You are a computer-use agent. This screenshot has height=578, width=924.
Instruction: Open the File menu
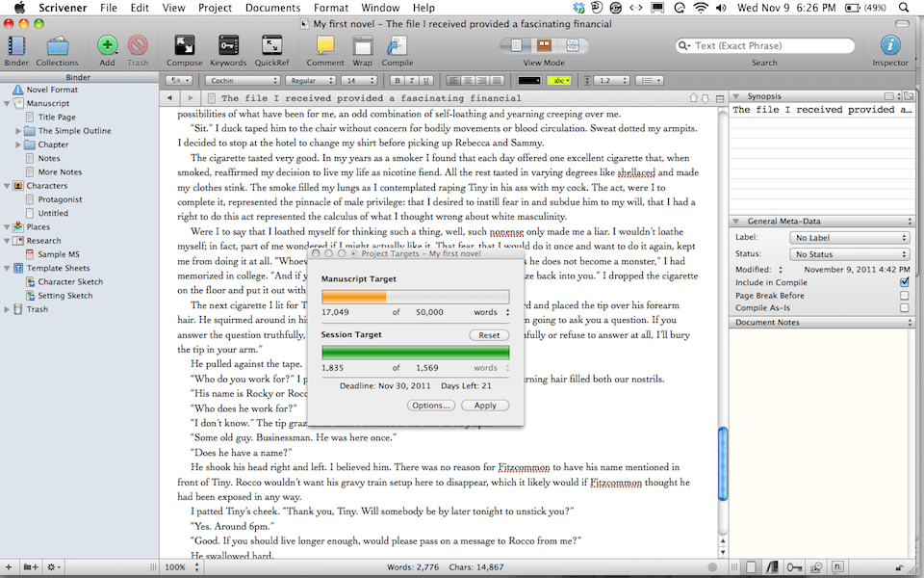pos(109,8)
